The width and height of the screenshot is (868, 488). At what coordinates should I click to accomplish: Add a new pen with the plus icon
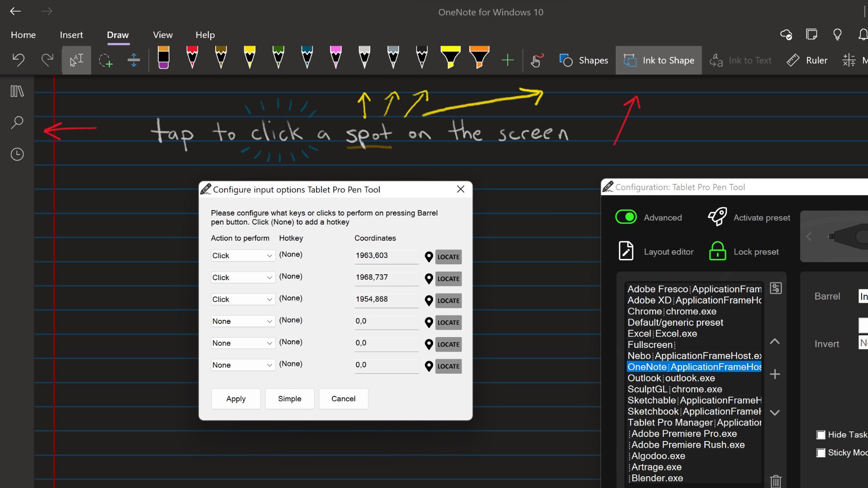[x=508, y=60]
